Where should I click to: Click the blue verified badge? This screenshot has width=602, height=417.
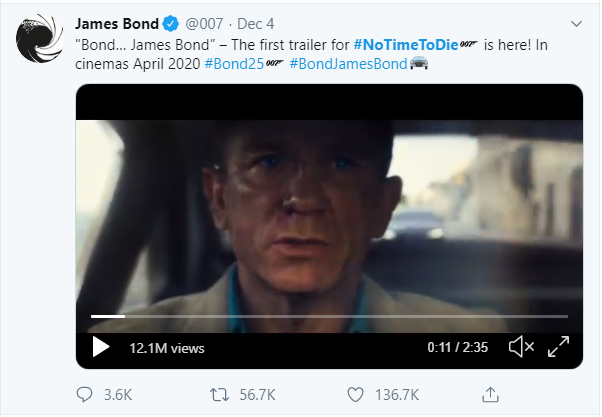170,23
